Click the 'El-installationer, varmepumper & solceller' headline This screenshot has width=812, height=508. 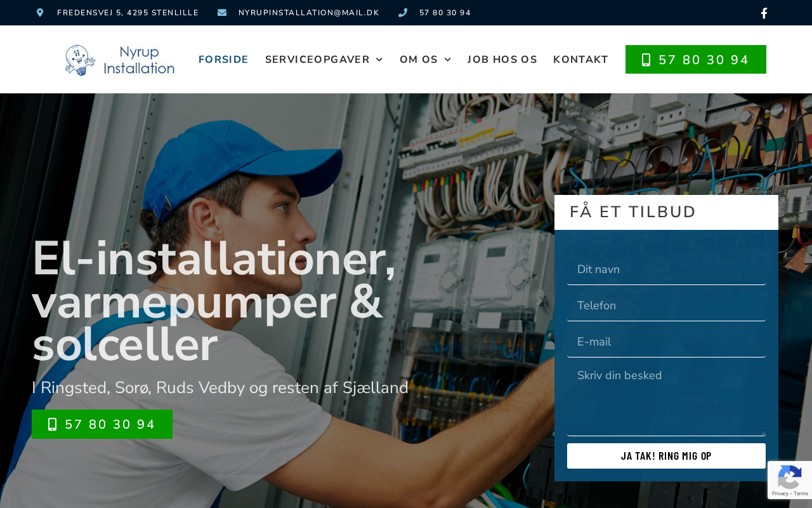tap(214, 302)
